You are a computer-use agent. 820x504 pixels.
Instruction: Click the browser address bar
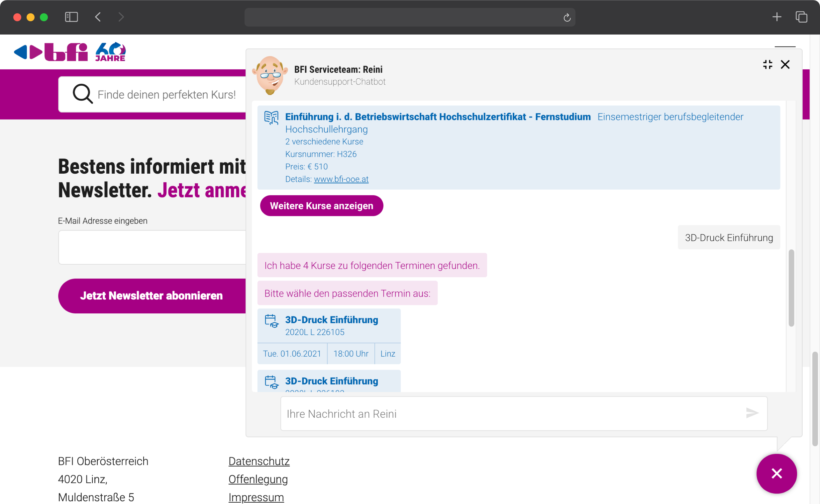tap(409, 17)
